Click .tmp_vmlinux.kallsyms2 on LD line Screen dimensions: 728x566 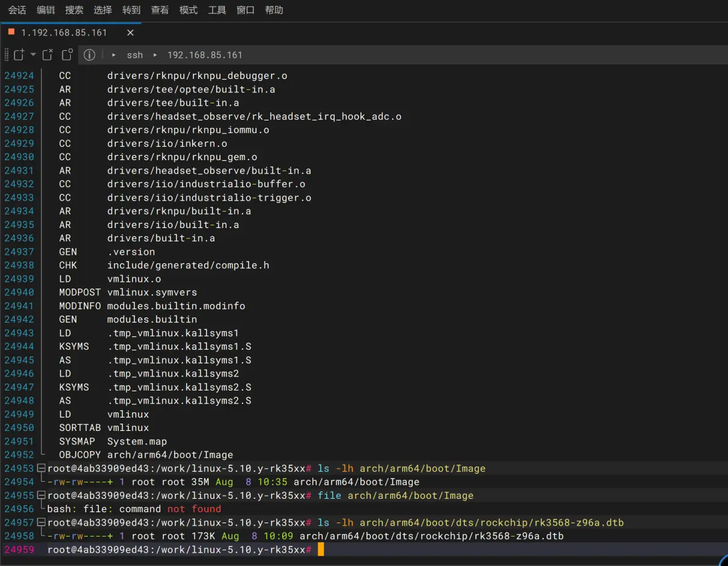point(173,373)
